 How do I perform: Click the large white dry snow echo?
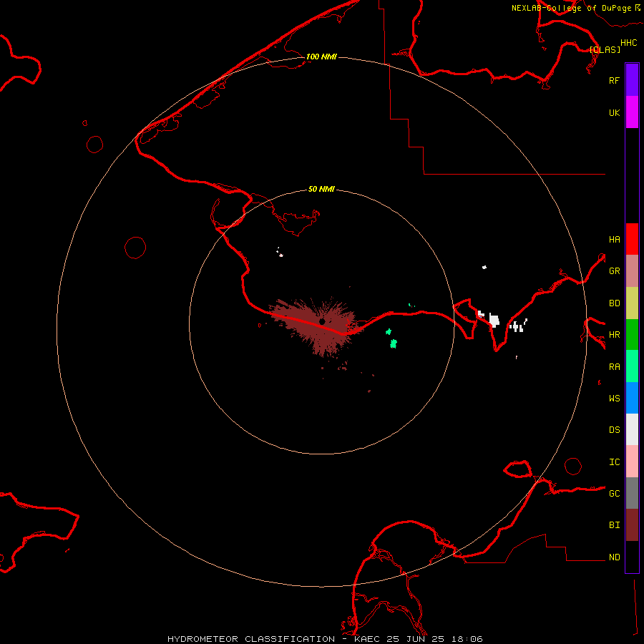(494, 321)
